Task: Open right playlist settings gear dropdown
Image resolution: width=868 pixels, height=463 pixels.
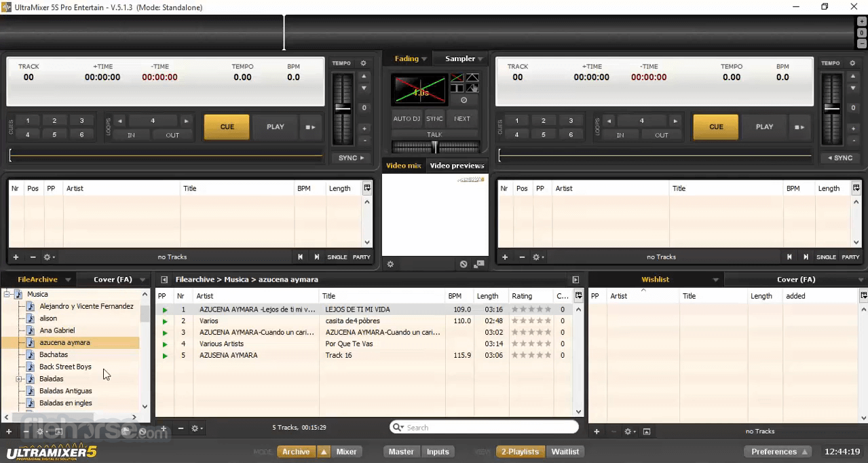Action: coord(538,257)
